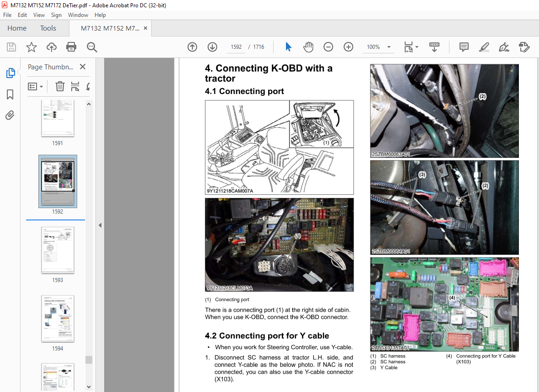
Task: Delete selected page with trash icon
Action: (60, 86)
